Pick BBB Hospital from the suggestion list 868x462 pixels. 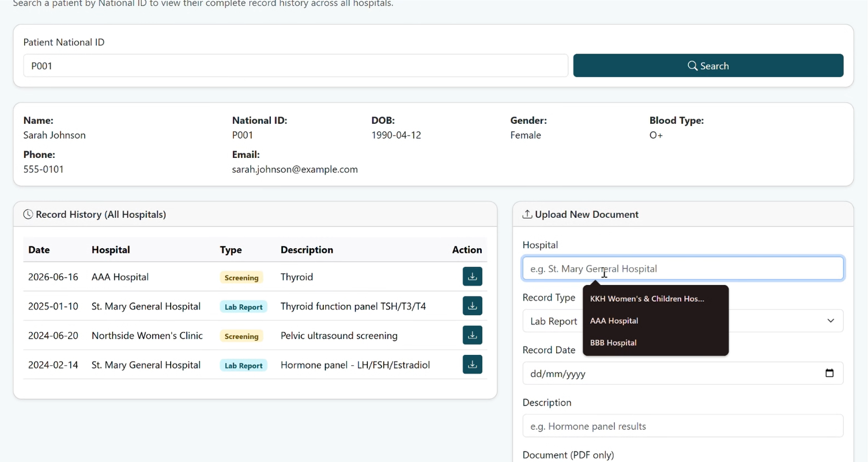(656, 343)
